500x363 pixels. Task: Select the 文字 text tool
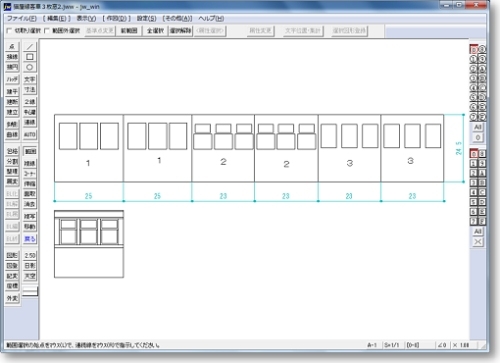click(x=30, y=79)
